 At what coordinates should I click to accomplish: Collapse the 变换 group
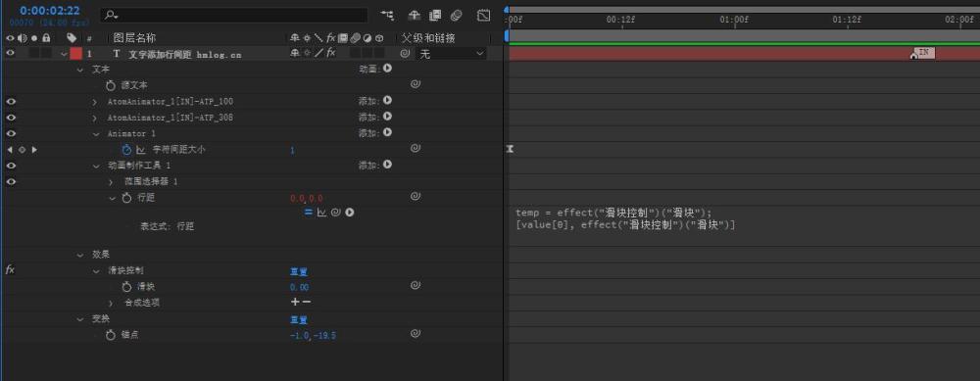(x=80, y=319)
